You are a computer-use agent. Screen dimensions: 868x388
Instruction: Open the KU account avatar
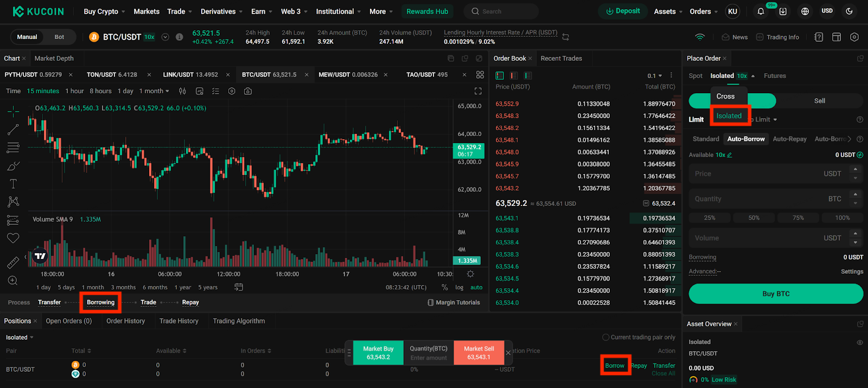[733, 11]
